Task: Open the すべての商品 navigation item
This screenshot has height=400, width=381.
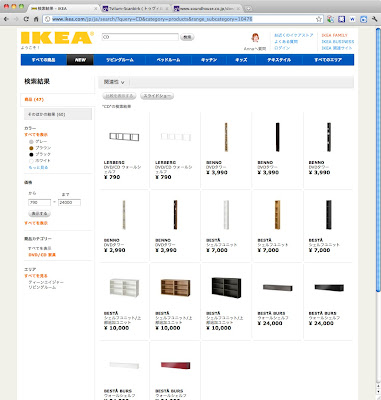Action: tap(44, 60)
